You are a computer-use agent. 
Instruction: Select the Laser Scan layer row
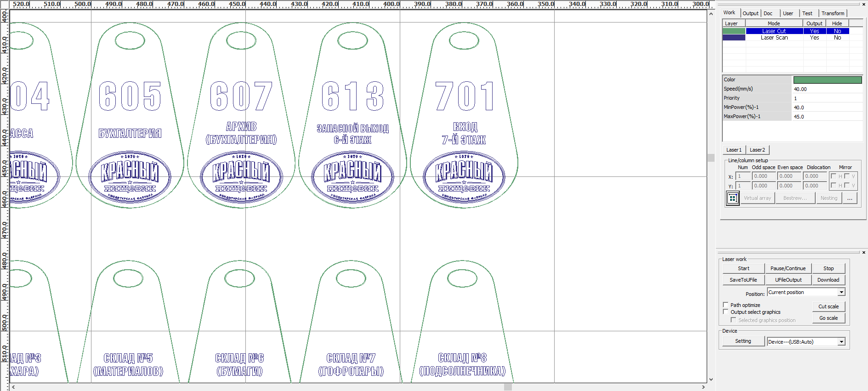[x=774, y=38]
